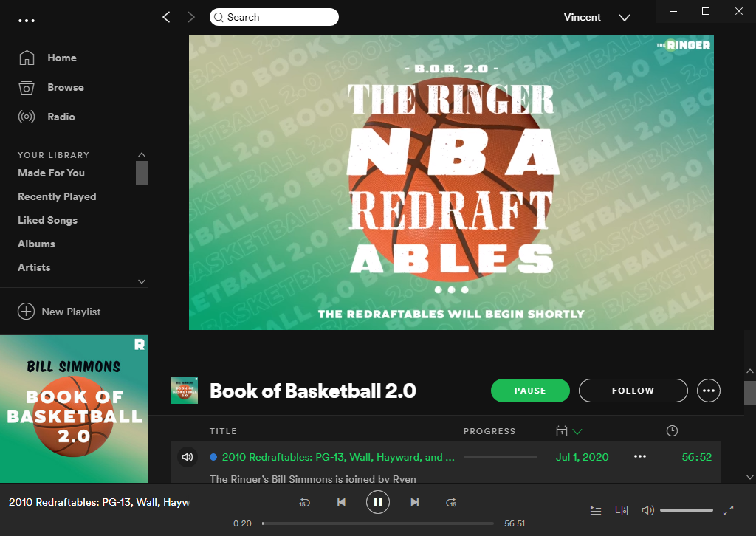The height and width of the screenshot is (536, 756).
Task: Pause playback in the player bar
Action: click(378, 502)
